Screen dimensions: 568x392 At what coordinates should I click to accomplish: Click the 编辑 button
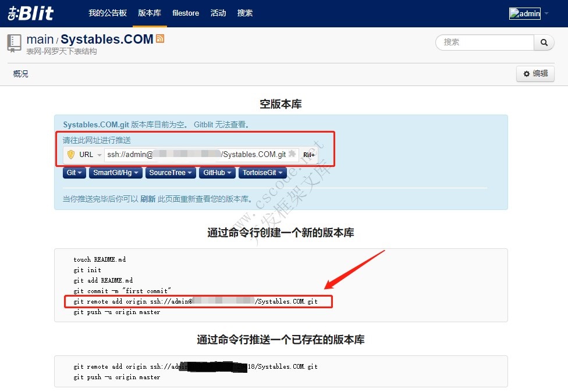pos(535,74)
